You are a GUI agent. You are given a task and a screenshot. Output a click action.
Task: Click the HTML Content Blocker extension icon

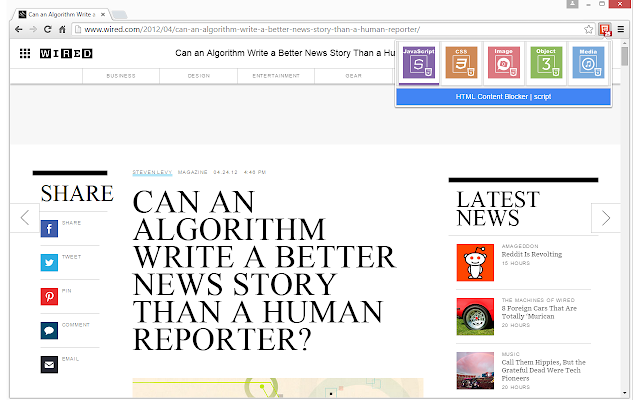(x=604, y=29)
